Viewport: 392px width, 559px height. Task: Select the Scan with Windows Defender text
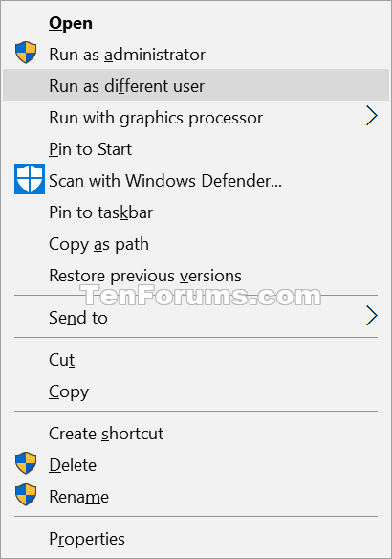click(165, 180)
